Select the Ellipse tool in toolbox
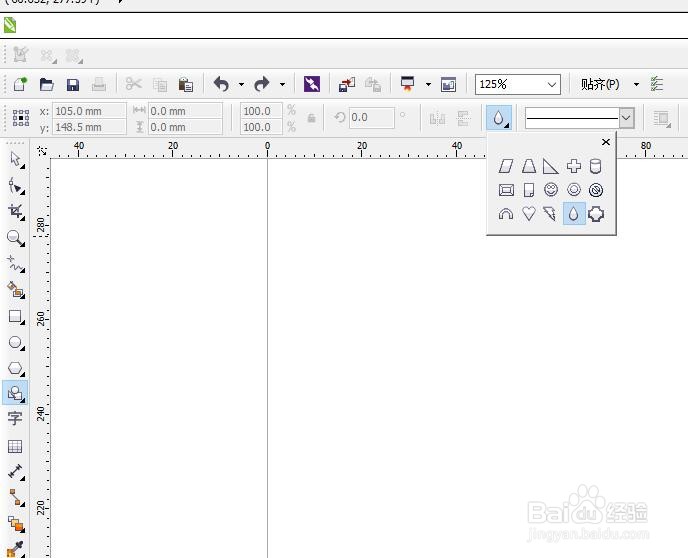 pos(16,343)
